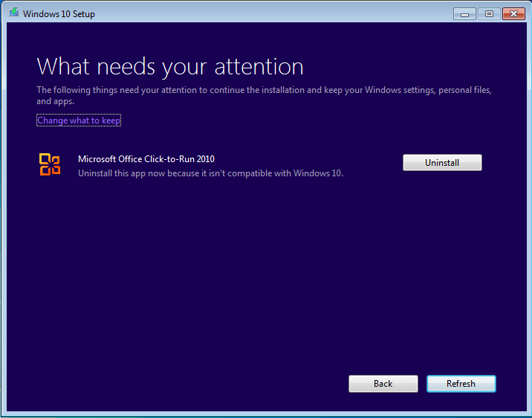Click the 'The following things need your attention' sentence
Image resolution: width=532 pixels, height=418 pixels.
click(264, 90)
